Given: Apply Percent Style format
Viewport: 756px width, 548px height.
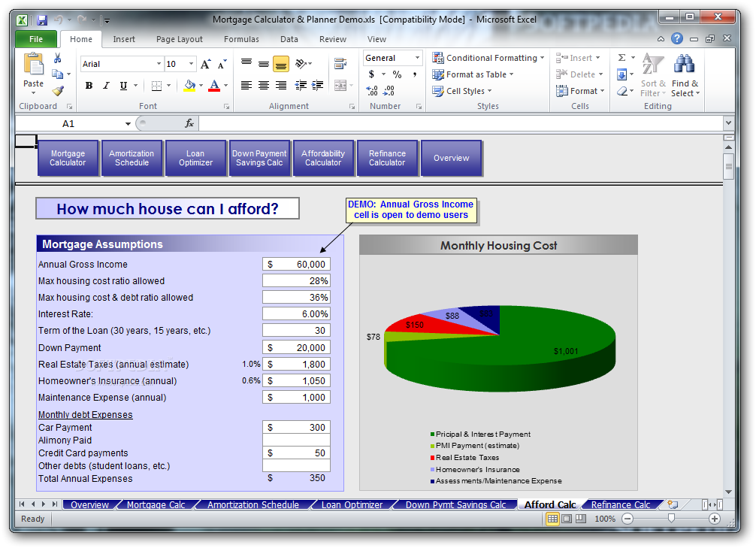Looking at the screenshot, I should point(397,74).
